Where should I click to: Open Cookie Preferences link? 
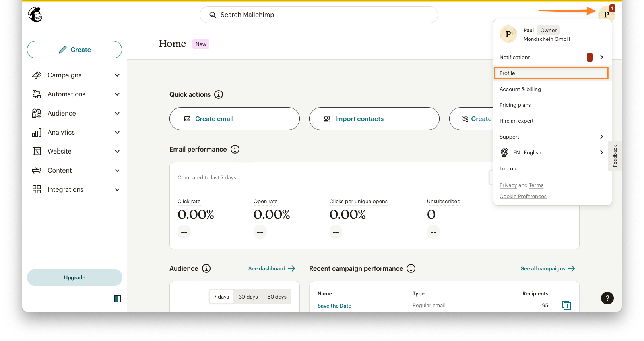523,196
